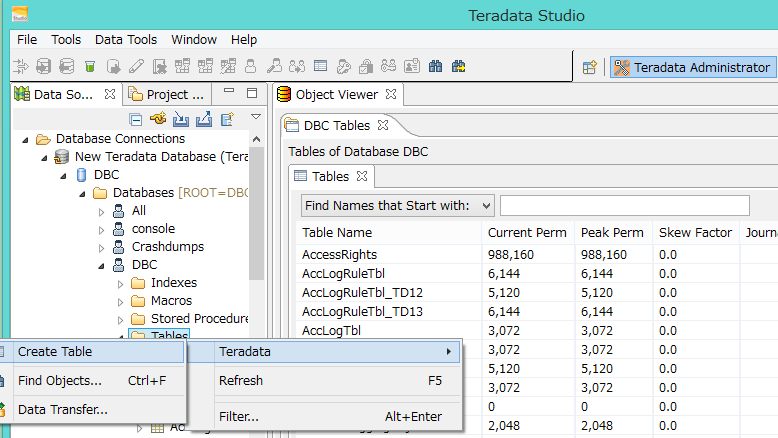This screenshot has height=438, width=778.
Task: Click the Export connection profiles icon
Action: point(204,119)
